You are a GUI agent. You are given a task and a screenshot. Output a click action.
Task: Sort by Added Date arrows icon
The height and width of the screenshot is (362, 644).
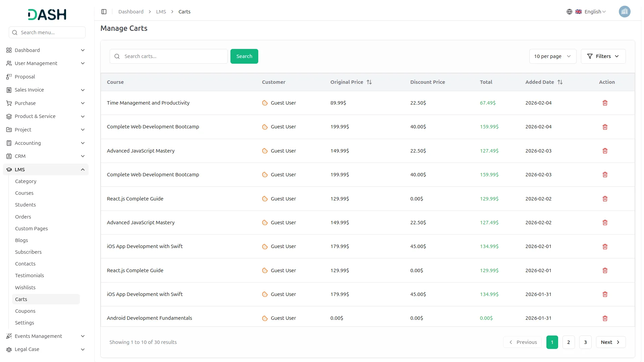tap(560, 82)
